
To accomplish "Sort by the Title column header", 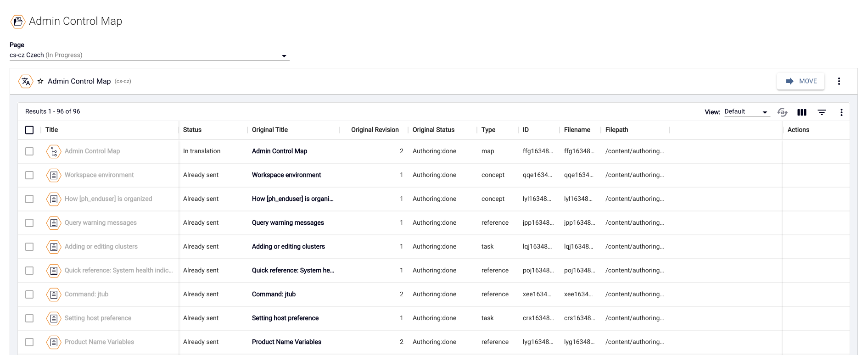I will click(x=51, y=130).
